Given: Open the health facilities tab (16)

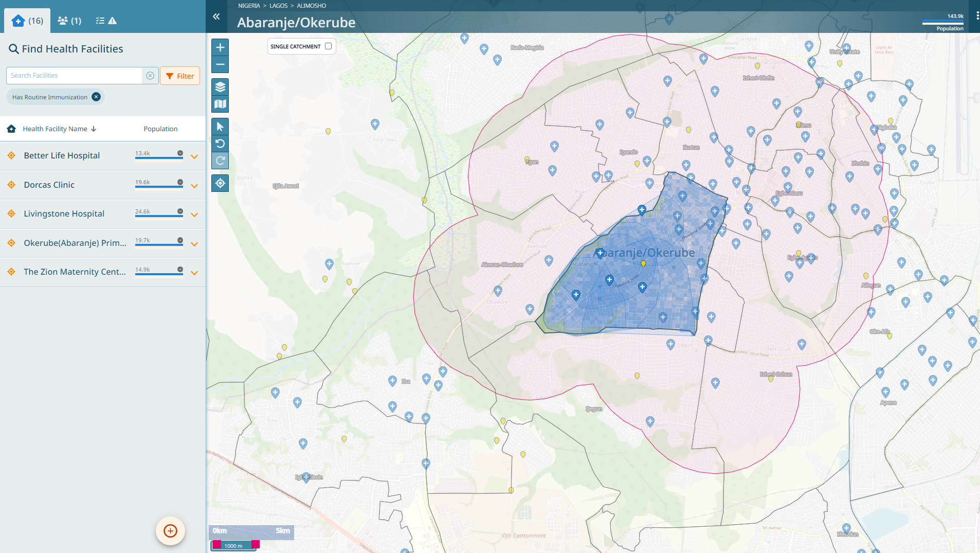Looking at the screenshot, I should tap(27, 21).
